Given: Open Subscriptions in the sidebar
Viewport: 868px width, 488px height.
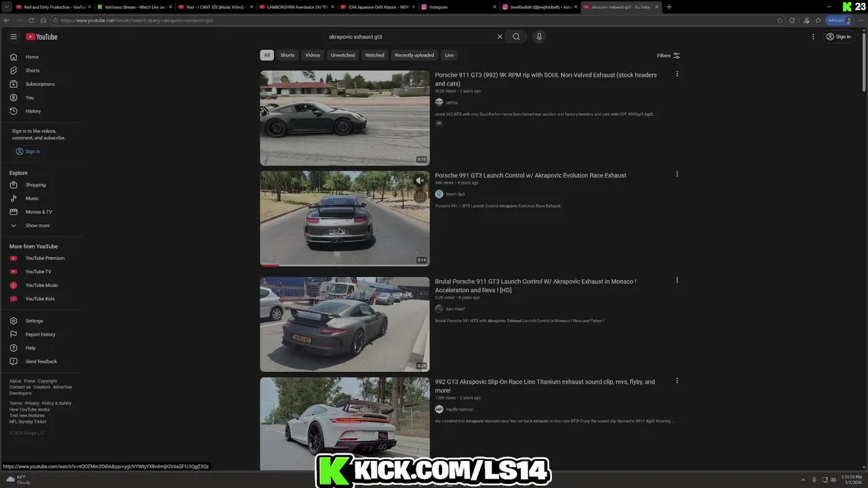Looking at the screenshot, I should click(x=41, y=84).
